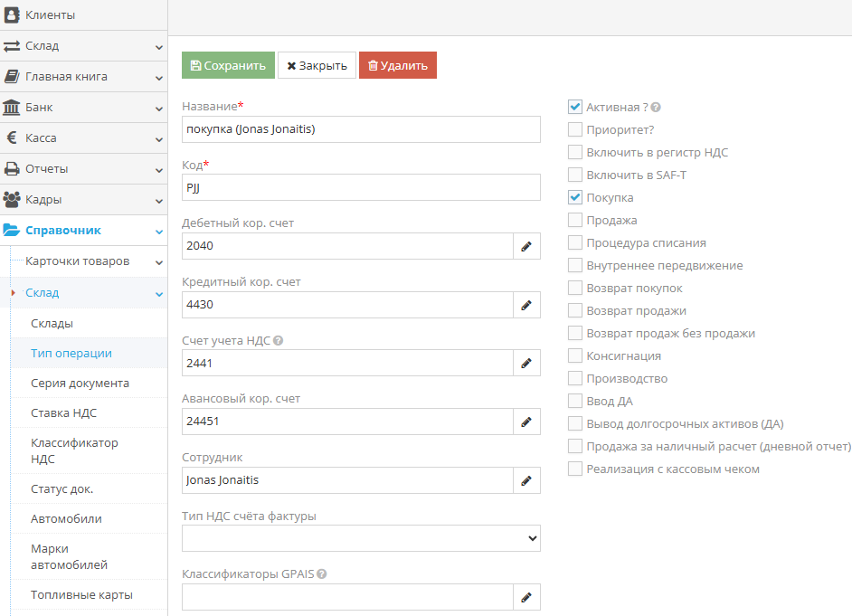Tick the Продажа checkbox
852x616 pixels.
[575, 220]
